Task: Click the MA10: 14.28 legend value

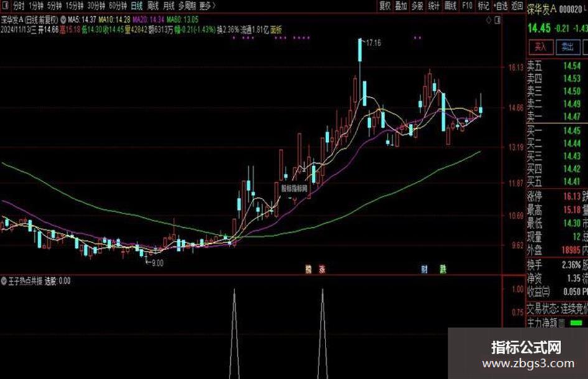Action: tap(114, 19)
